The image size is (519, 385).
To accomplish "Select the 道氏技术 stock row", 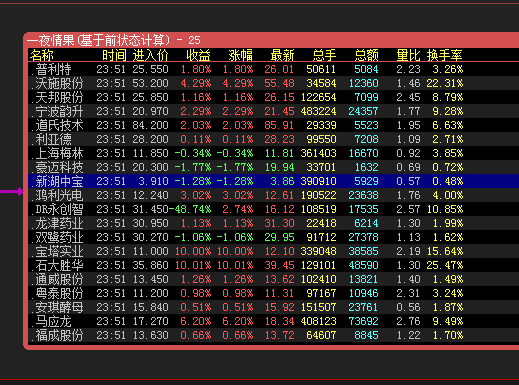I will [x=273, y=125].
